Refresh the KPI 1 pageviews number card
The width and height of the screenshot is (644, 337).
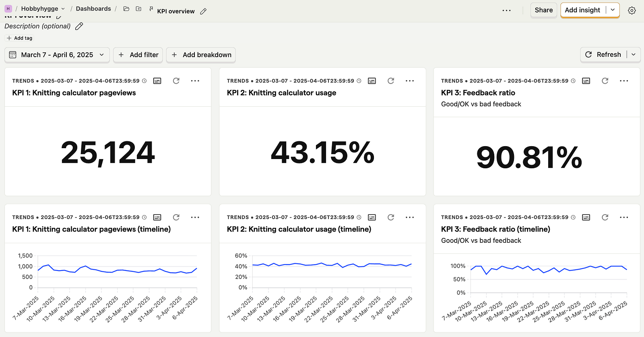(176, 81)
